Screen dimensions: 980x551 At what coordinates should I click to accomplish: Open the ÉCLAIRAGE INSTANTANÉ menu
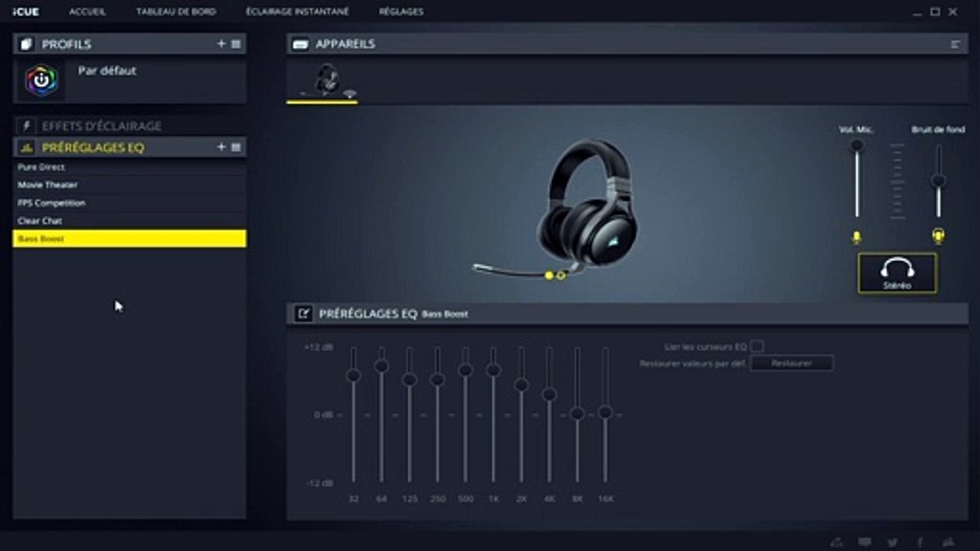(298, 11)
